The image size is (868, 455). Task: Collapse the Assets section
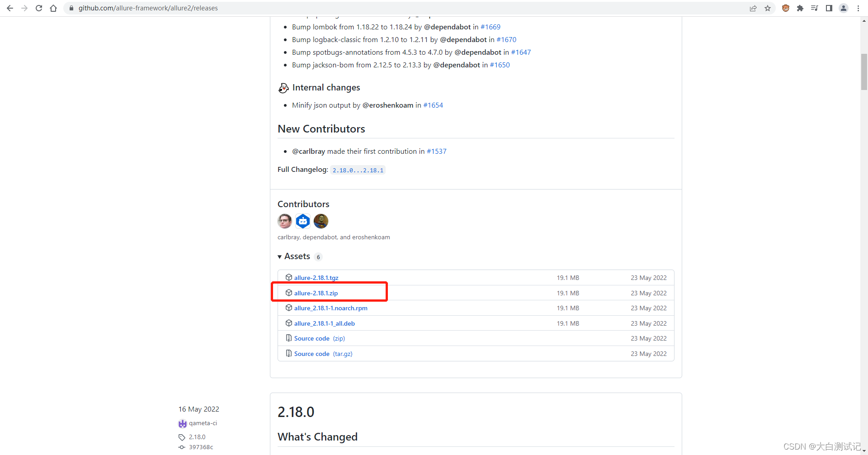[294, 256]
